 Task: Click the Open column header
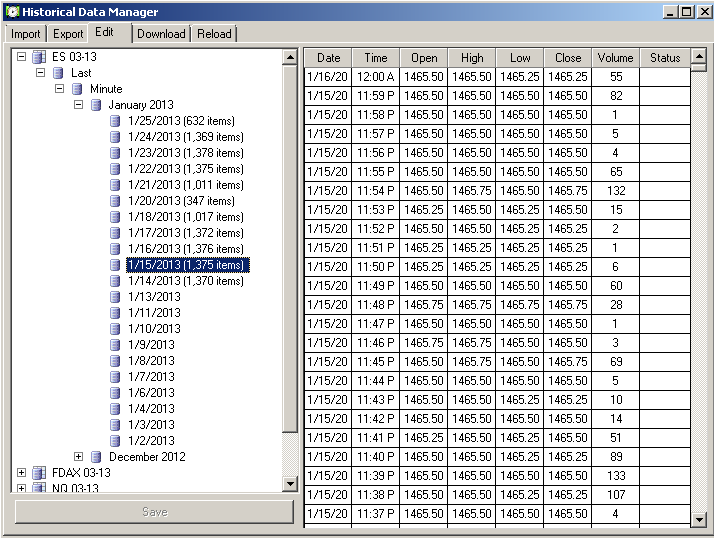[424, 58]
